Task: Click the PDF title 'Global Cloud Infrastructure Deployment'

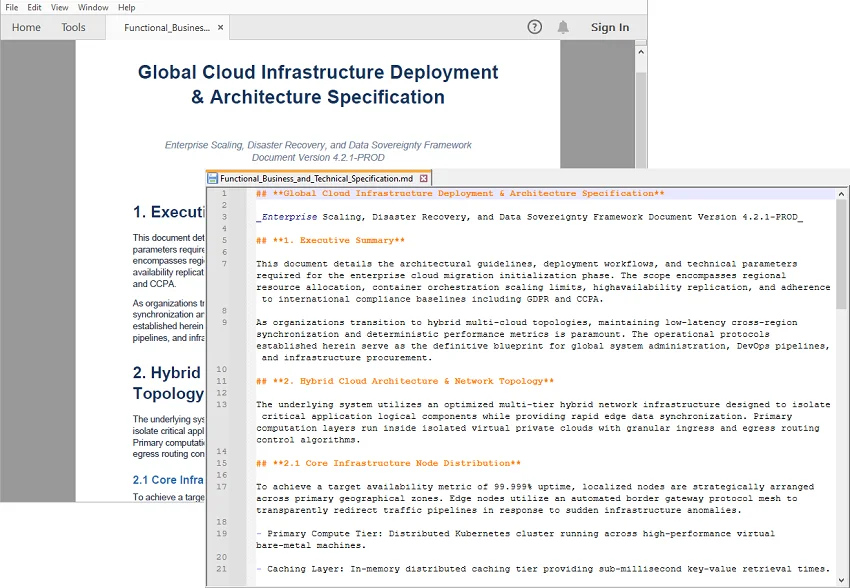Action: 318,72
